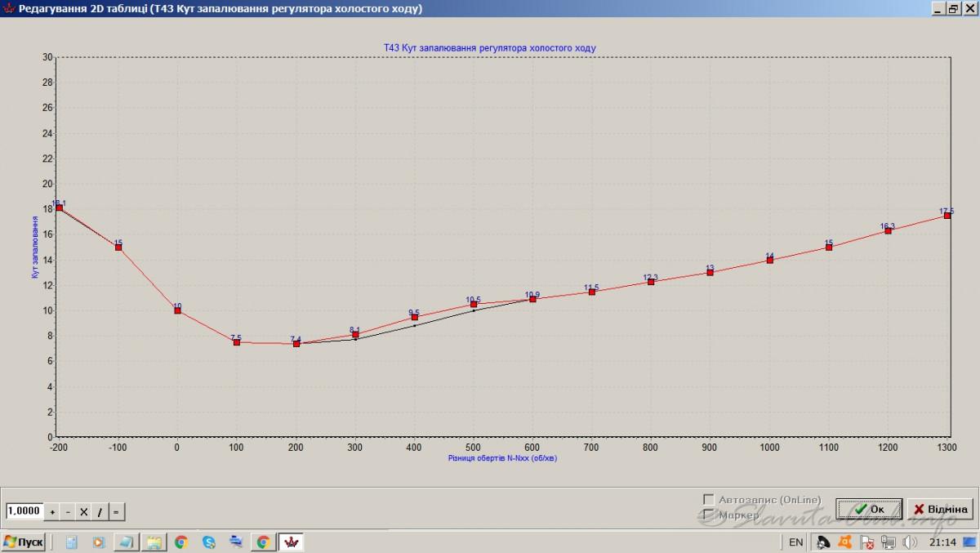This screenshot has height=553, width=980.
Task: Click the plus operation button
Action: coord(52,512)
